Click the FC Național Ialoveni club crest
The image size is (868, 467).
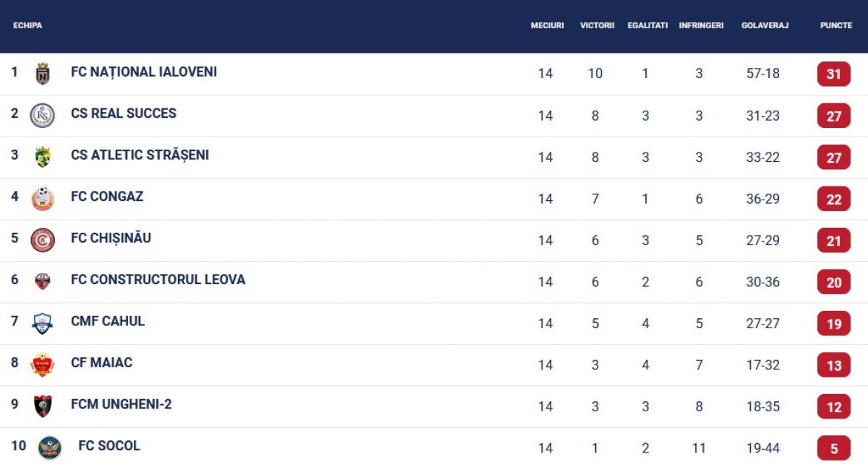coord(43,74)
